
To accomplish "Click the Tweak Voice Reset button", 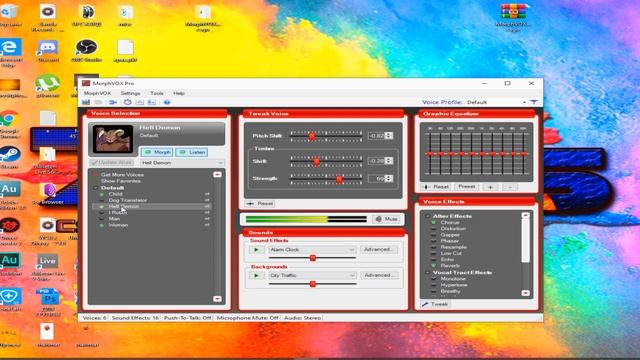I will 260,203.
